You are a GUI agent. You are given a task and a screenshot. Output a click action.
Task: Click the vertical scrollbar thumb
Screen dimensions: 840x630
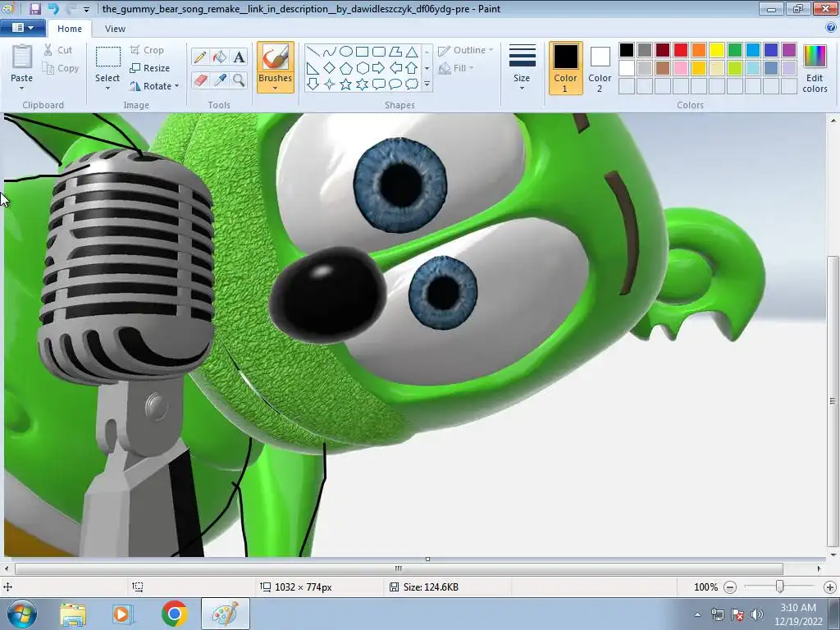tap(832, 400)
